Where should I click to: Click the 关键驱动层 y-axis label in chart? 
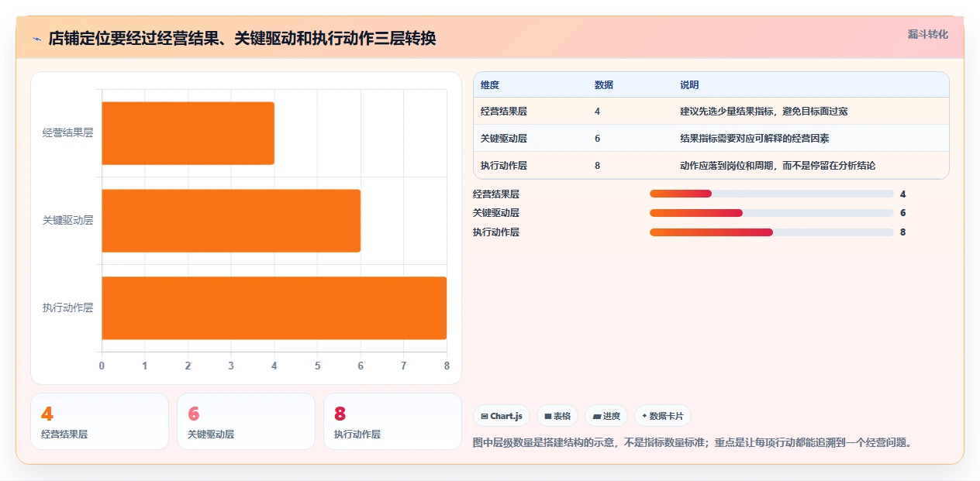67,221
